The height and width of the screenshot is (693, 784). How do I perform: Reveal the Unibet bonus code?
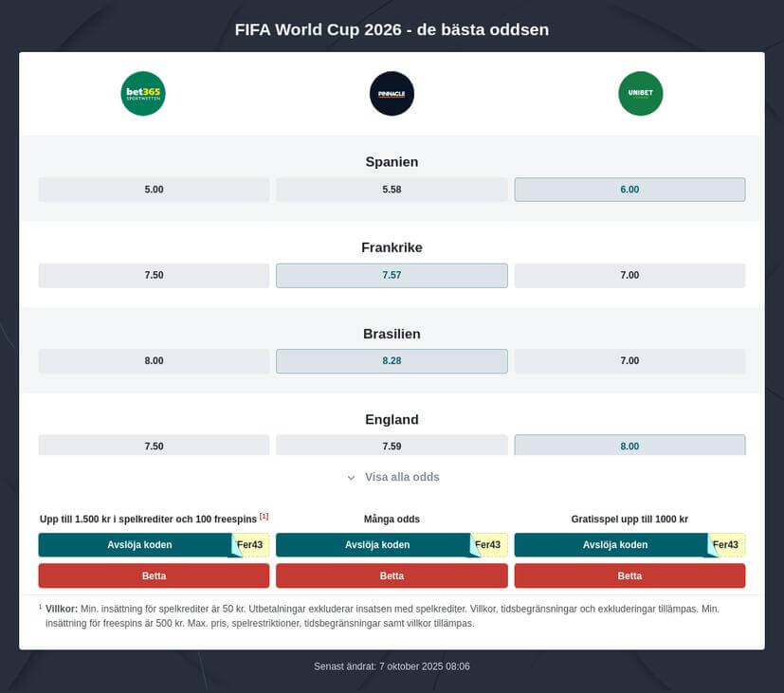615,545
